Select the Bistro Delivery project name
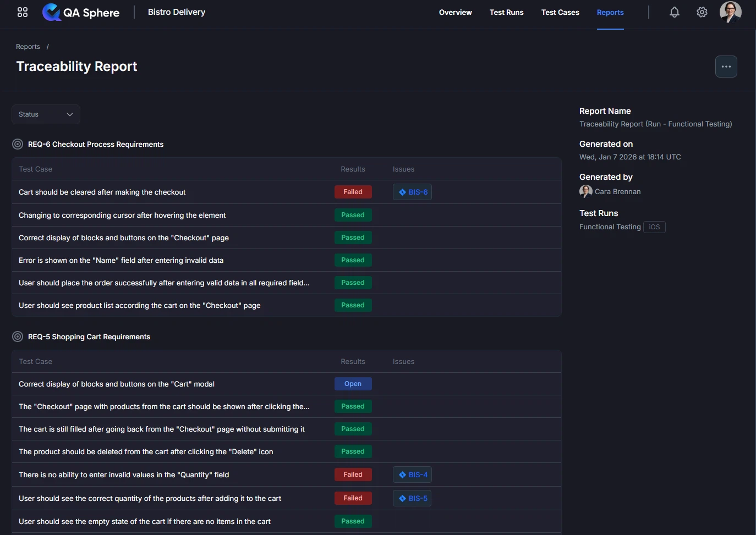 point(176,12)
